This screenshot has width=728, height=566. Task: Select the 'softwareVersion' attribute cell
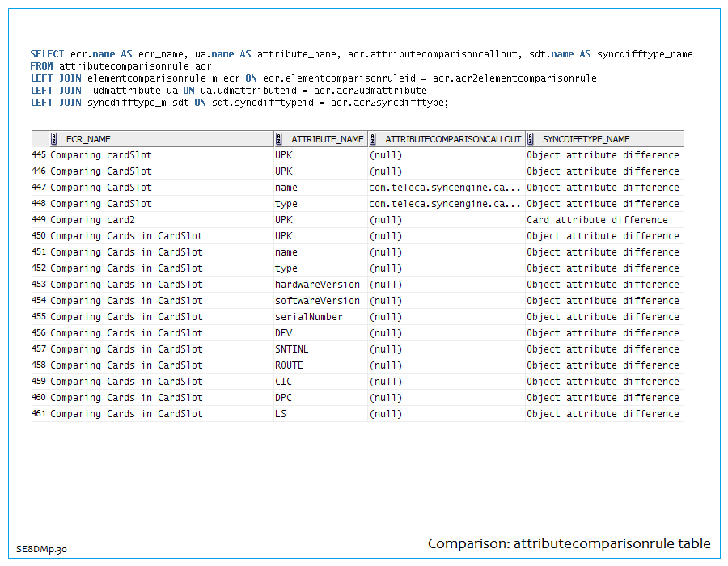tap(317, 301)
